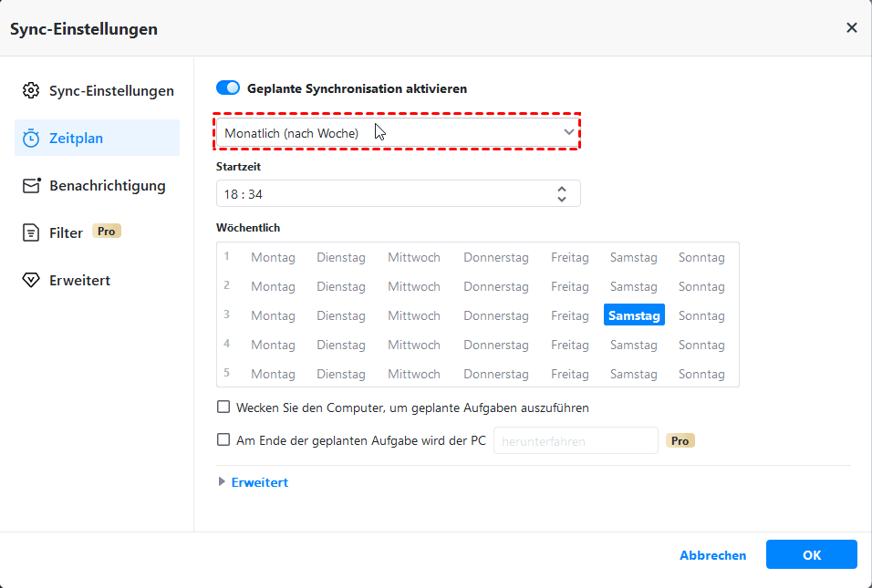Click the Startzeit stepper arrows
The width and height of the screenshot is (872, 588).
[562, 193]
